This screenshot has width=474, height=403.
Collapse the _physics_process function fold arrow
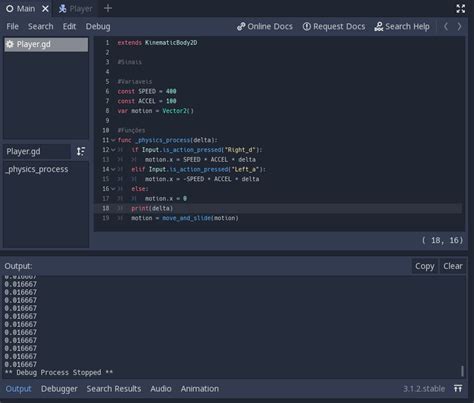(x=113, y=140)
